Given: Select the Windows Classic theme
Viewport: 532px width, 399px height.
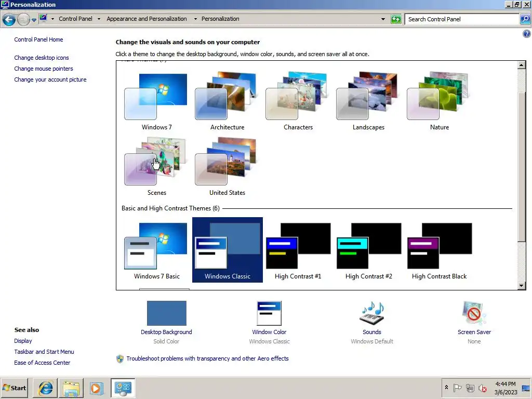Looking at the screenshot, I should click(x=227, y=250).
